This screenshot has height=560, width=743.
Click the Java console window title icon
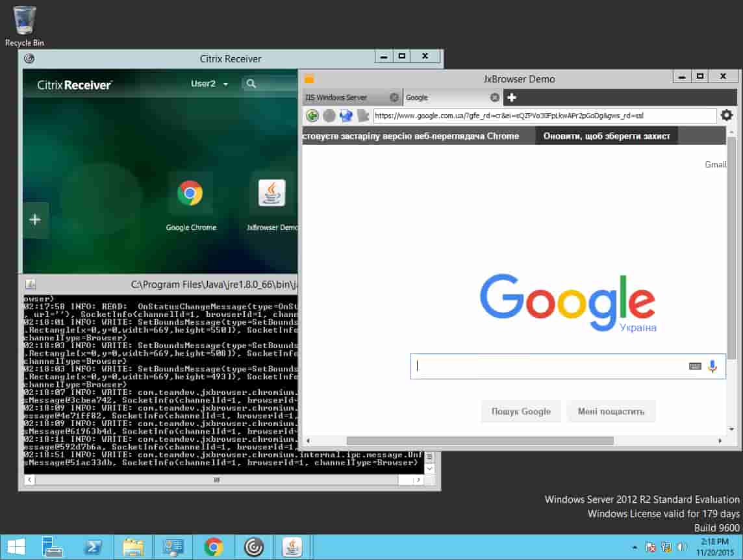tap(31, 284)
